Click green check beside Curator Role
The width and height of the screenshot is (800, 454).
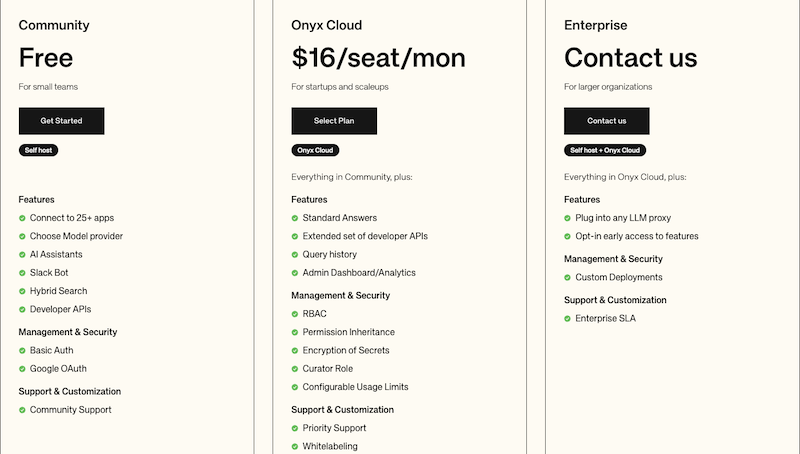(x=294, y=369)
